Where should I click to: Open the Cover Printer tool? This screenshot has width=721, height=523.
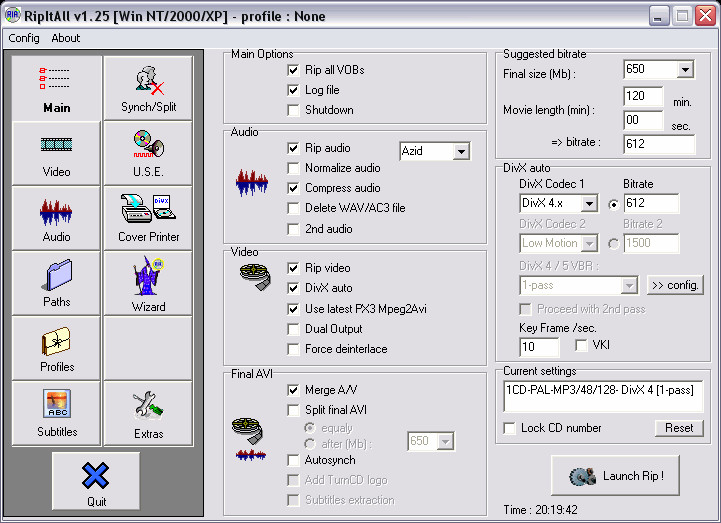pos(148,218)
